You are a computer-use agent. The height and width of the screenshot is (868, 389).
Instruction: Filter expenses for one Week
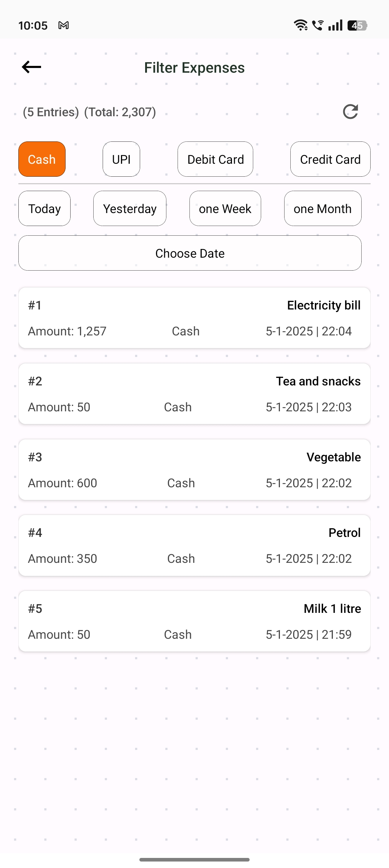[225, 208]
